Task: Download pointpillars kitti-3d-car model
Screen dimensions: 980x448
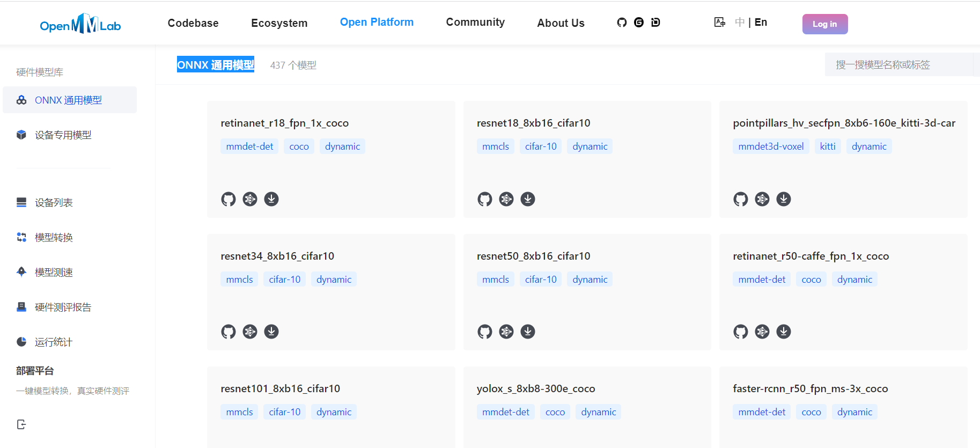Action: point(784,199)
